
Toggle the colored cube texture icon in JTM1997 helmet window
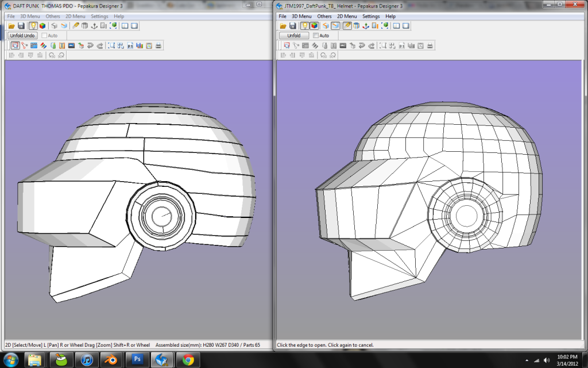pyautogui.click(x=314, y=25)
